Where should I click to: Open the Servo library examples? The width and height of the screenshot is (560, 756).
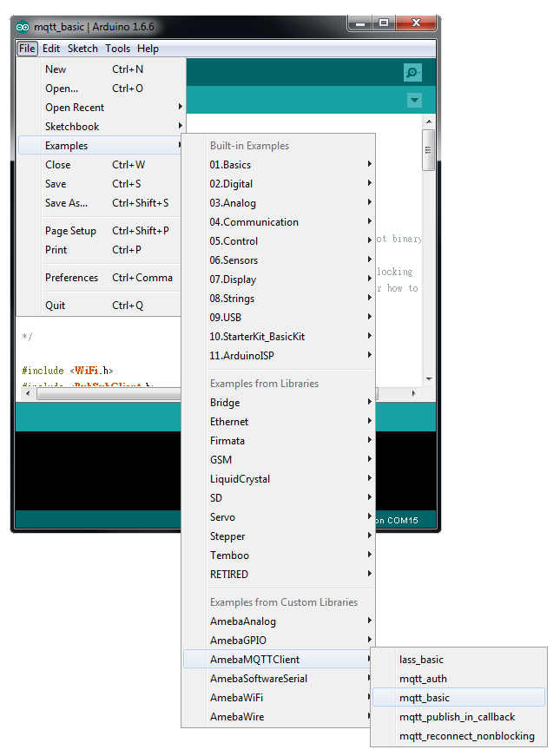click(x=279, y=517)
